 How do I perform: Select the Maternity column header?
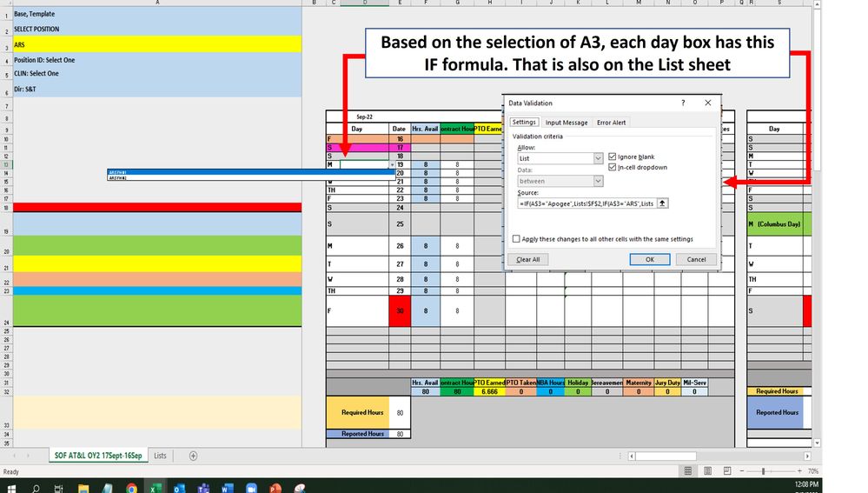[x=639, y=383]
